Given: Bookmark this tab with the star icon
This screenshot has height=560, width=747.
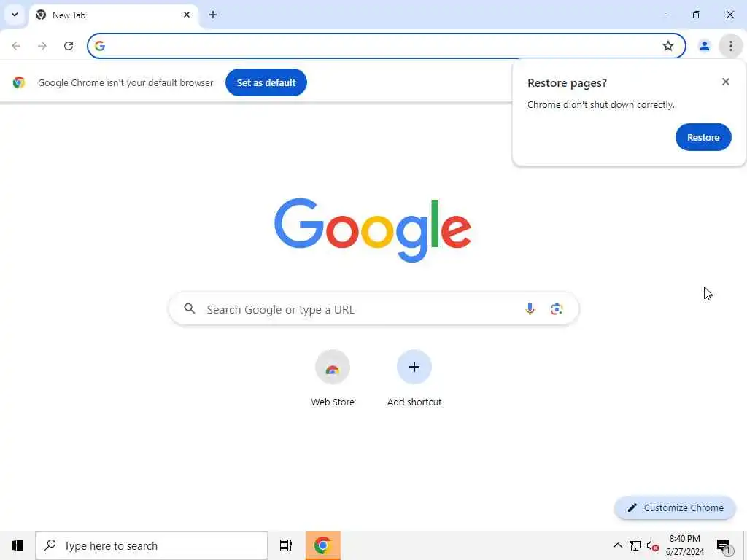Looking at the screenshot, I should [668, 46].
